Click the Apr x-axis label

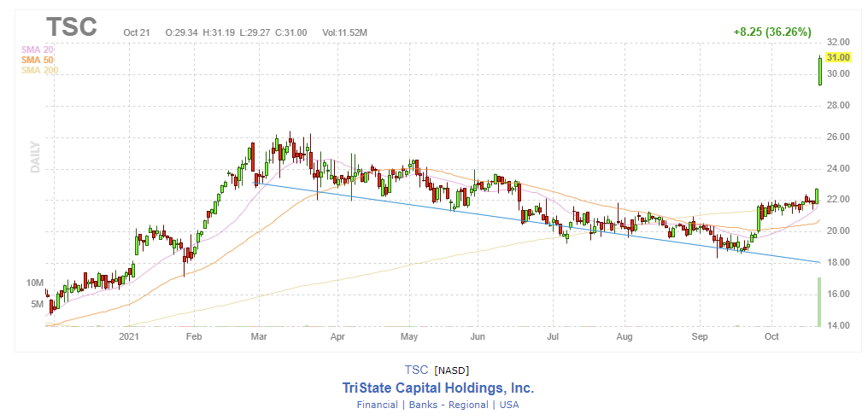click(x=337, y=336)
